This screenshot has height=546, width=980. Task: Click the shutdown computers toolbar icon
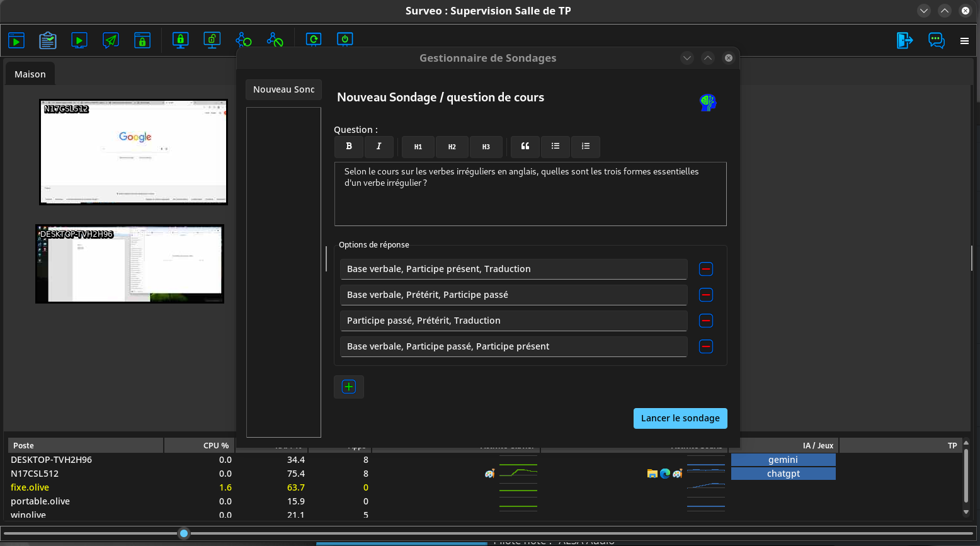click(345, 40)
